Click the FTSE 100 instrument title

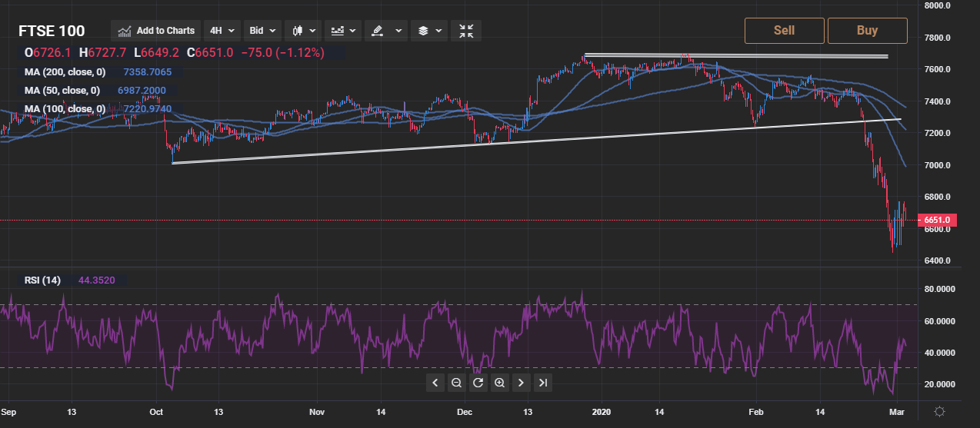(52, 31)
